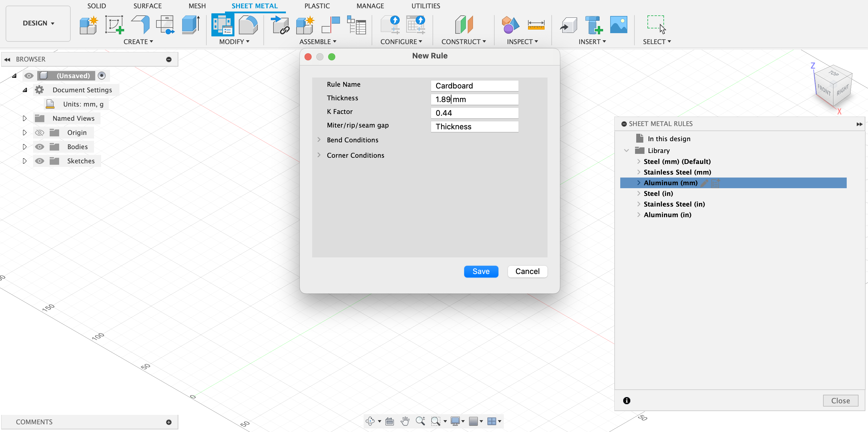Click the edit pencil on Aluminum (mm)

coord(704,183)
